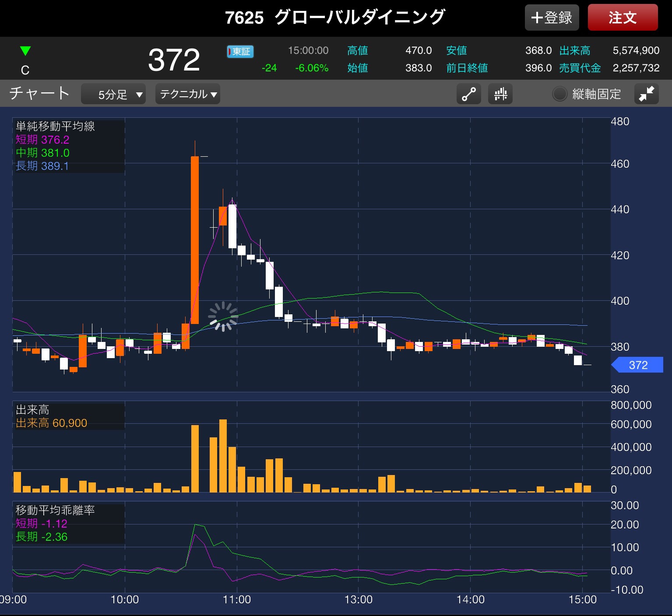Click the letter C under the down arrow

point(25,70)
